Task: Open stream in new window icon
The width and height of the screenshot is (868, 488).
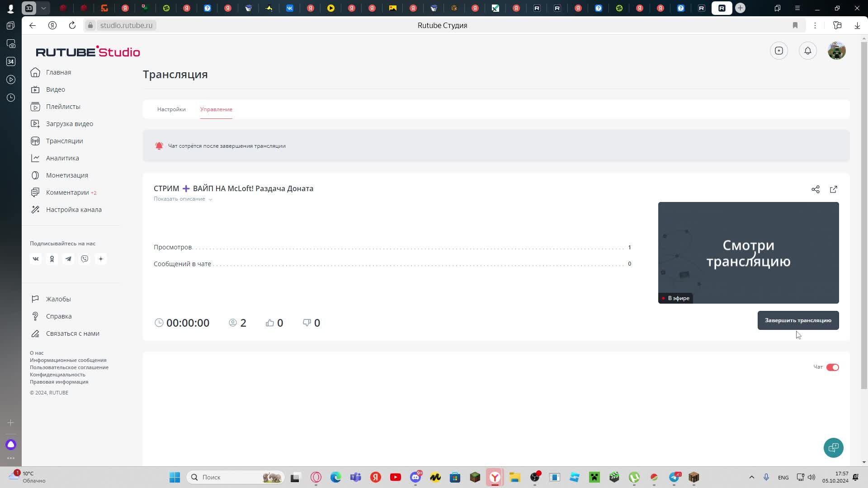Action: pos(833,189)
